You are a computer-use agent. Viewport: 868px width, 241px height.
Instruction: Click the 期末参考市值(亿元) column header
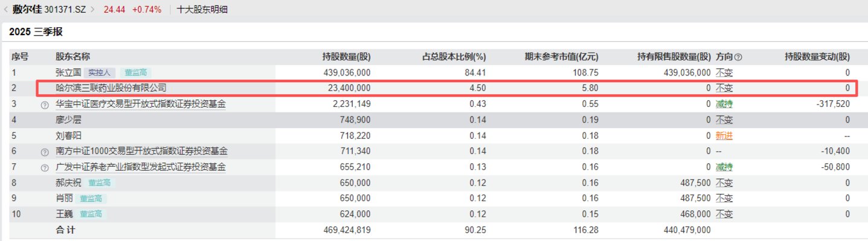562,57
